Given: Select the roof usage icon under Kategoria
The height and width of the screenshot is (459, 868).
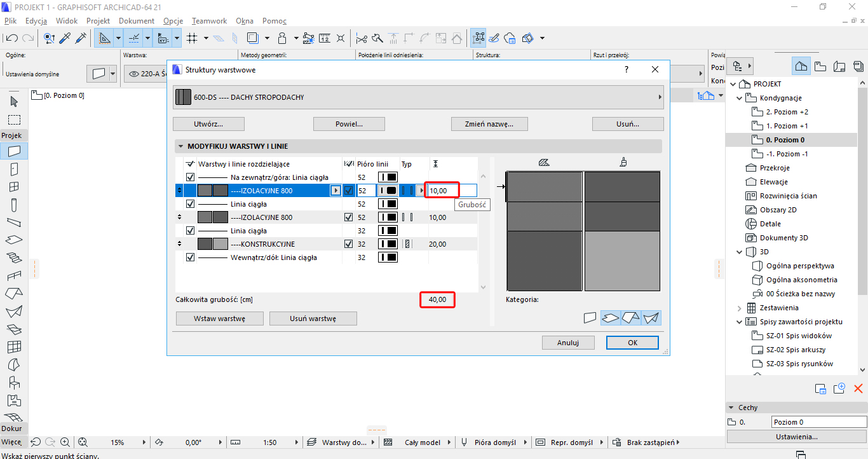Looking at the screenshot, I should (x=631, y=317).
